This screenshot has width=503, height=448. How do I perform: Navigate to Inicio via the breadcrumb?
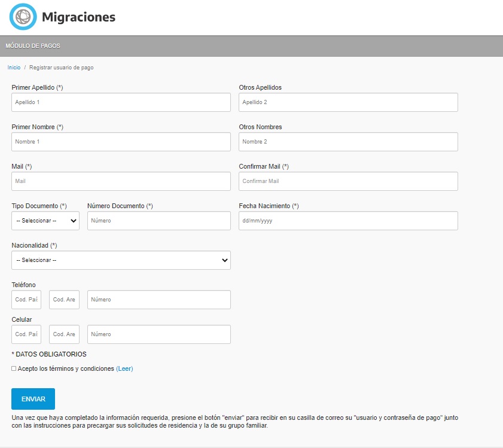point(14,67)
